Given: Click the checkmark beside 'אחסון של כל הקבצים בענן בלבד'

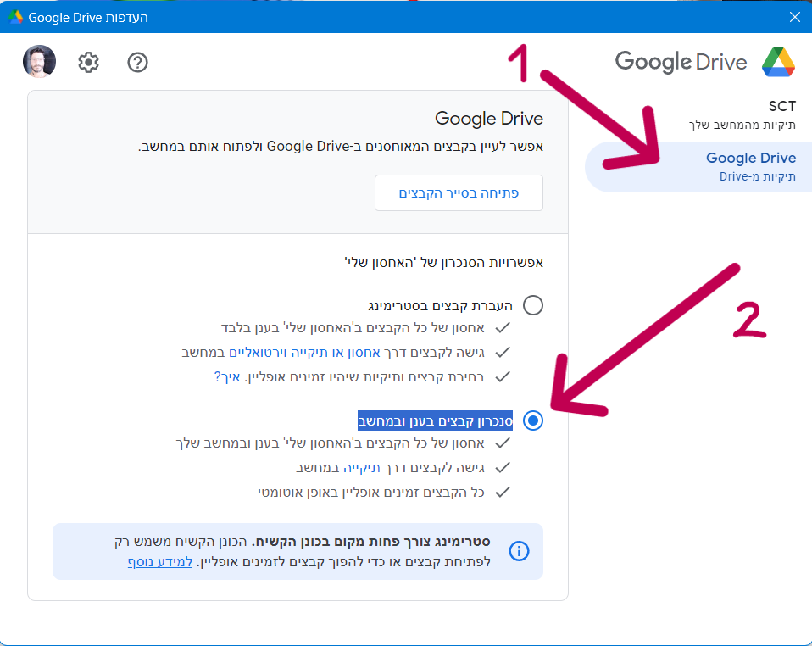Looking at the screenshot, I should [503, 328].
